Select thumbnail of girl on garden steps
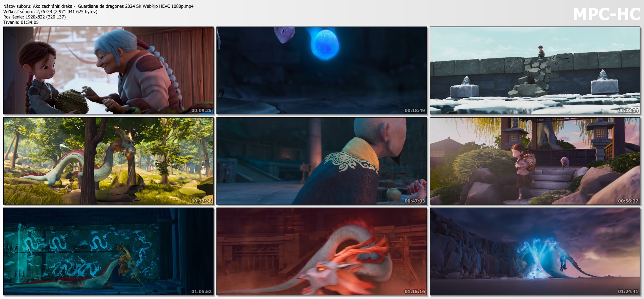Image resolution: width=644 pixels, height=299 pixels. 535,161
